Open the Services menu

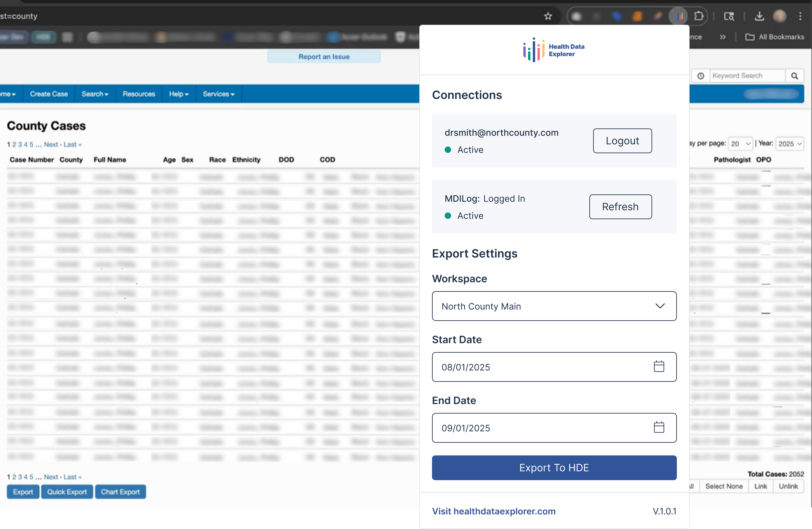point(218,94)
